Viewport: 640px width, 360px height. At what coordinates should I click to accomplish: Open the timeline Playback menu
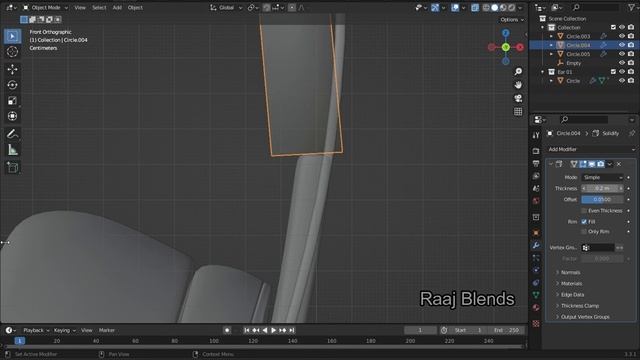[36, 330]
